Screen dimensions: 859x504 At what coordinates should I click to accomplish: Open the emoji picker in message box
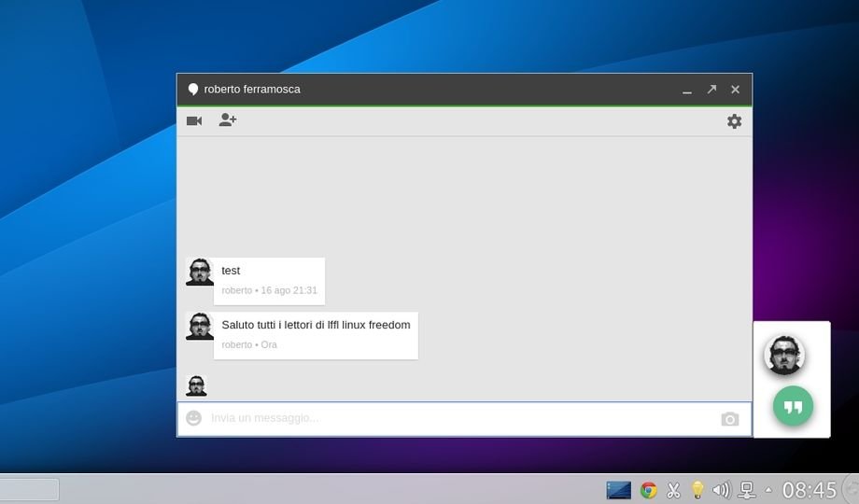(193, 418)
